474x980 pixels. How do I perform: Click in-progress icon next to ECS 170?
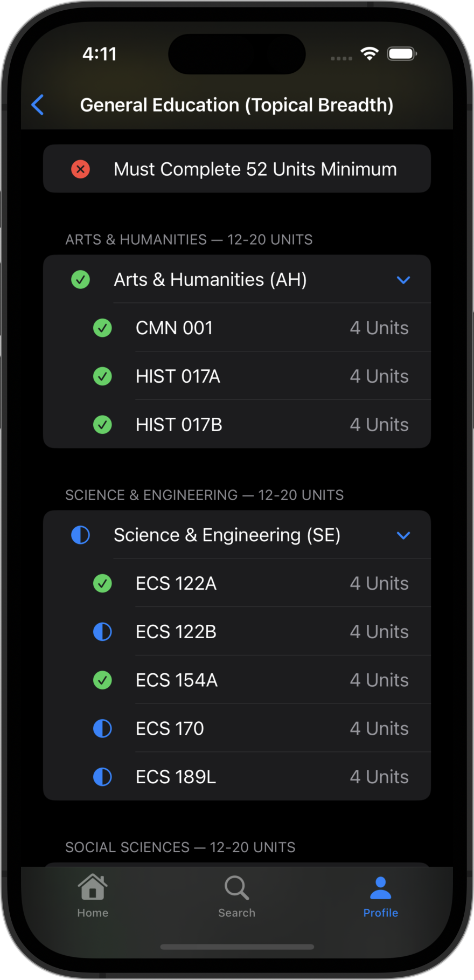coord(102,729)
